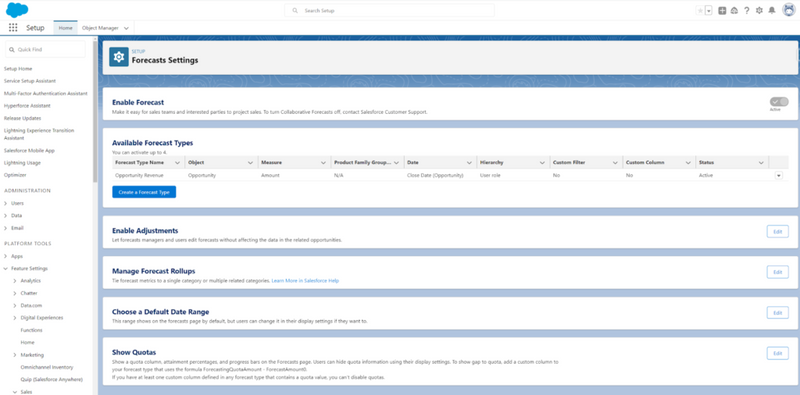Open Hyperforce Assistant in sidebar
Screen dimensions: 800x395
point(27,106)
